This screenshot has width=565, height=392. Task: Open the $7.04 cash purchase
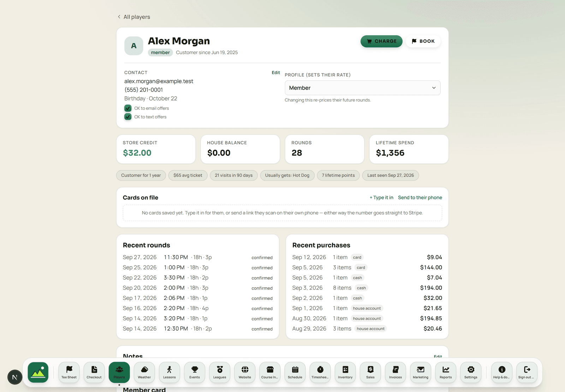pyautogui.click(x=367, y=278)
